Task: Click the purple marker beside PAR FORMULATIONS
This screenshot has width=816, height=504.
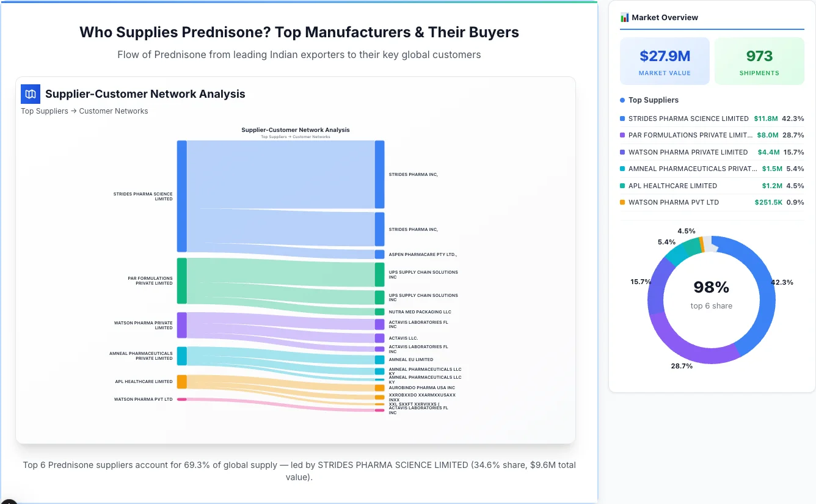Action: 622,135
